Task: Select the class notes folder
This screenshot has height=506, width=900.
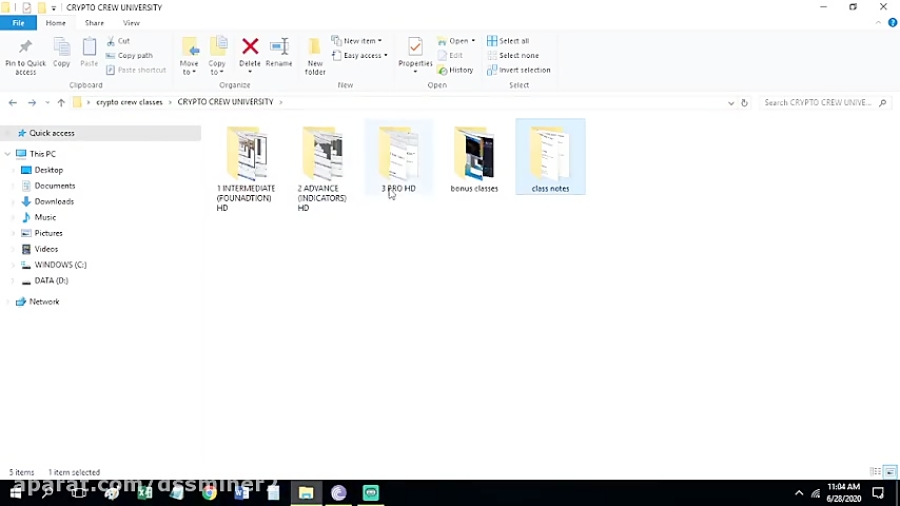Action: (x=550, y=157)
